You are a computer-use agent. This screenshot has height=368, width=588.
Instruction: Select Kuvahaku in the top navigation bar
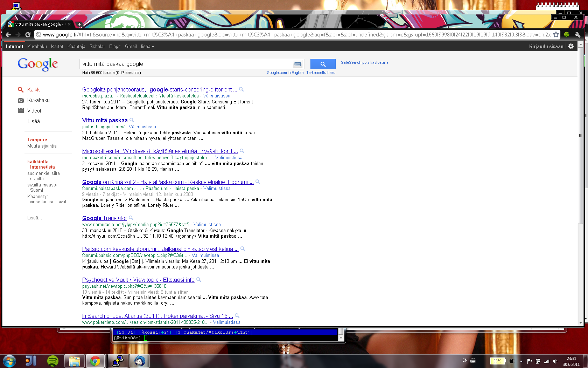tap(37, 46)
